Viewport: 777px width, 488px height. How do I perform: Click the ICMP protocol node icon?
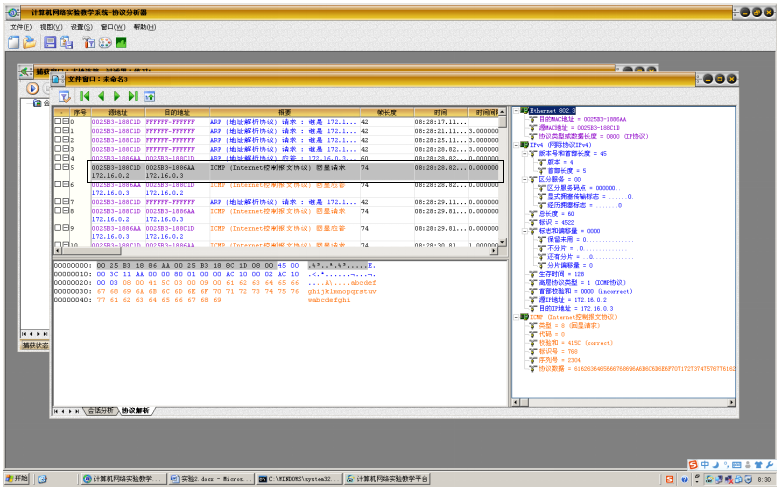pyautogui.click(x=524, y=317)
